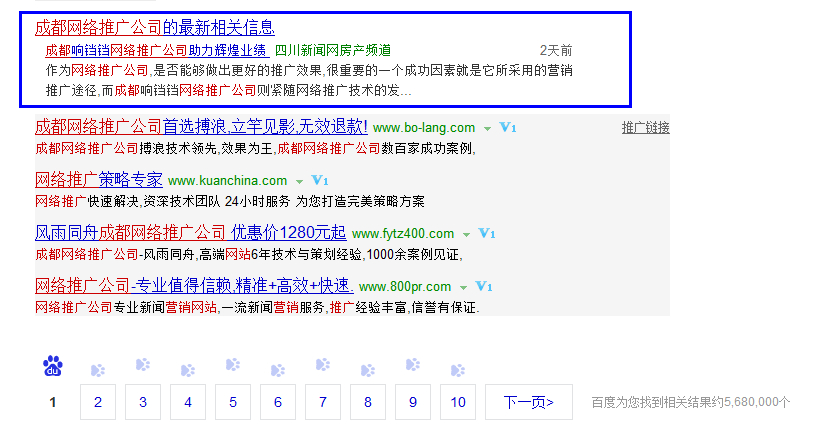Expand dropdown arrow next to www.bo-lang.com
816x434 pixels.
coord(487,129)
